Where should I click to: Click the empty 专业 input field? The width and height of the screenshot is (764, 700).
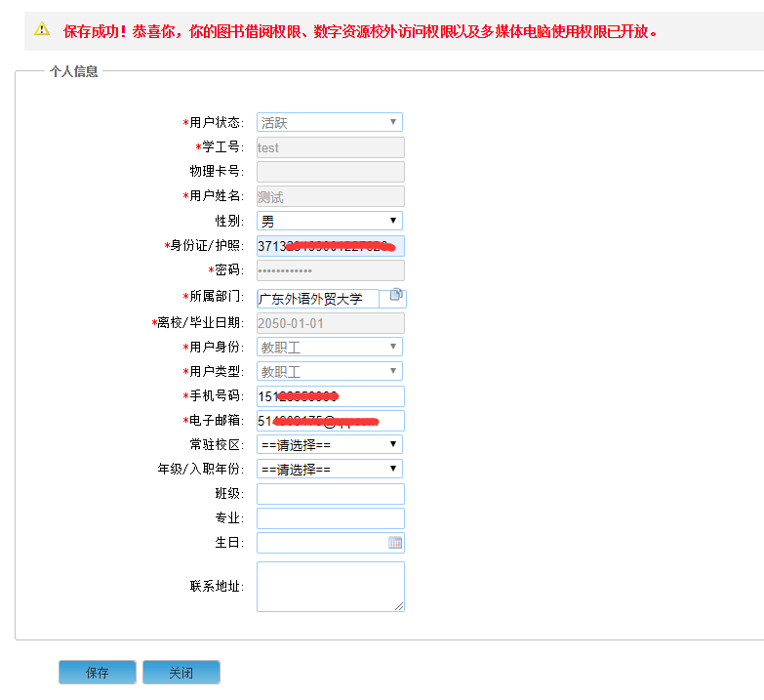[x=331, y=518]
